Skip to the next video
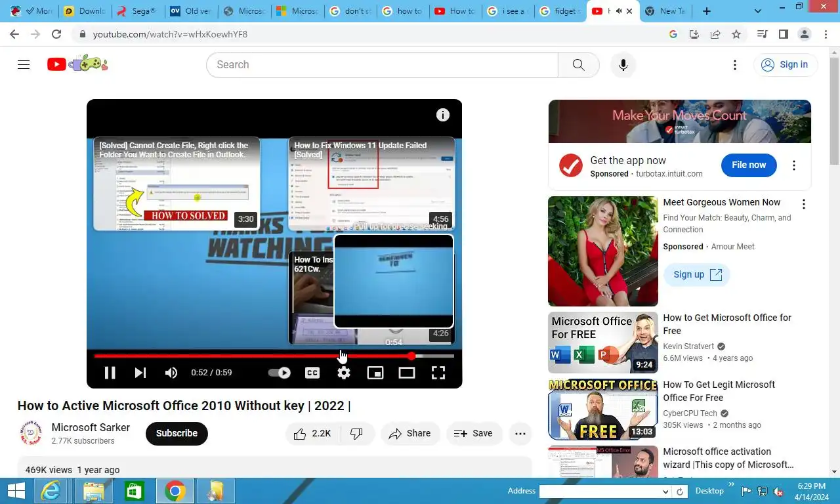This screenshot has width=840, height=504. [x=140, y=373]
